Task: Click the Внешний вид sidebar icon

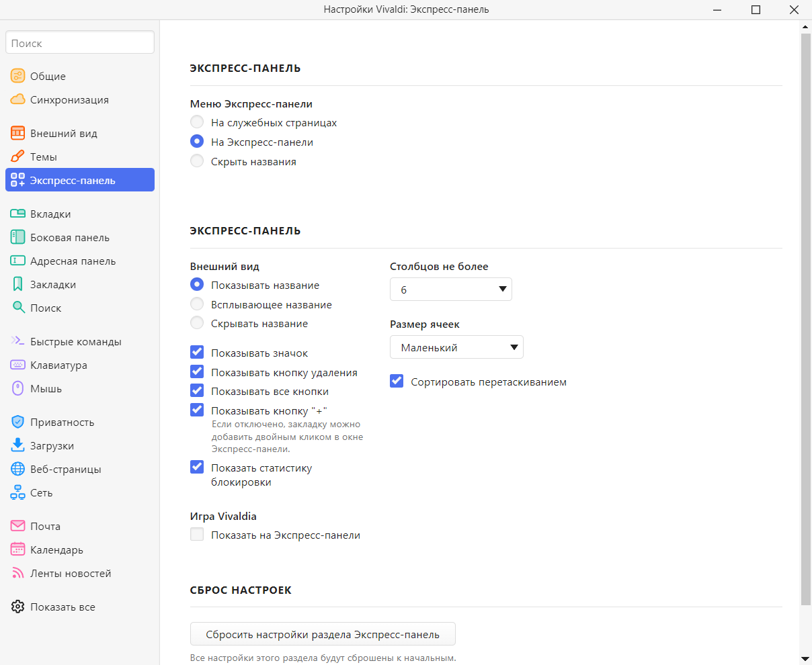Action: point(17,133)
